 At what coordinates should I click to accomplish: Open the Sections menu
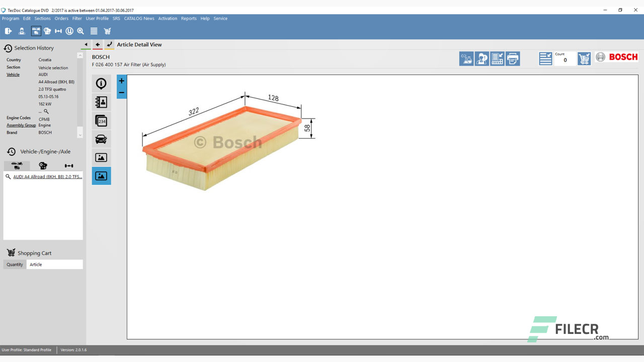[x=42, y=19]
